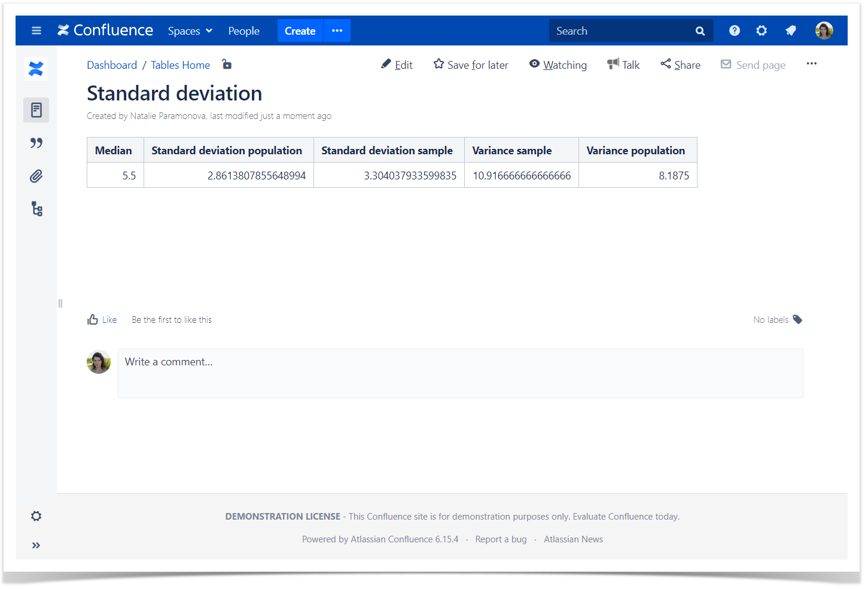The width and height of the screenshot is (868, 589).
Task: Like this page with thumbs up
Action: (x=102, y=320)
